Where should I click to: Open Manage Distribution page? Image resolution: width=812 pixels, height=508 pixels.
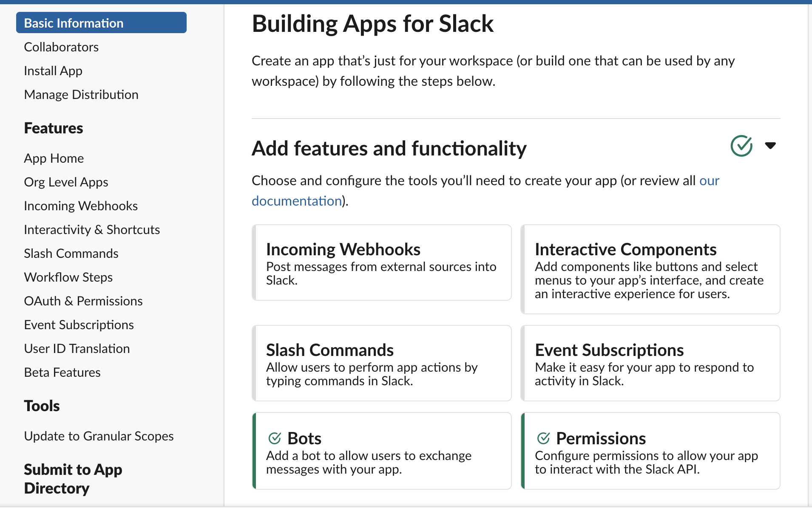[x=81, y=94]
